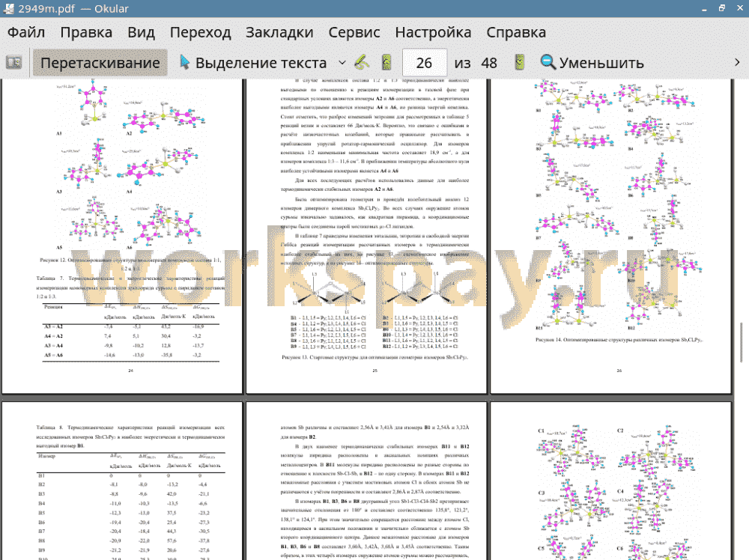
Task: Open the Переход menu
Action: coord(200,32)
